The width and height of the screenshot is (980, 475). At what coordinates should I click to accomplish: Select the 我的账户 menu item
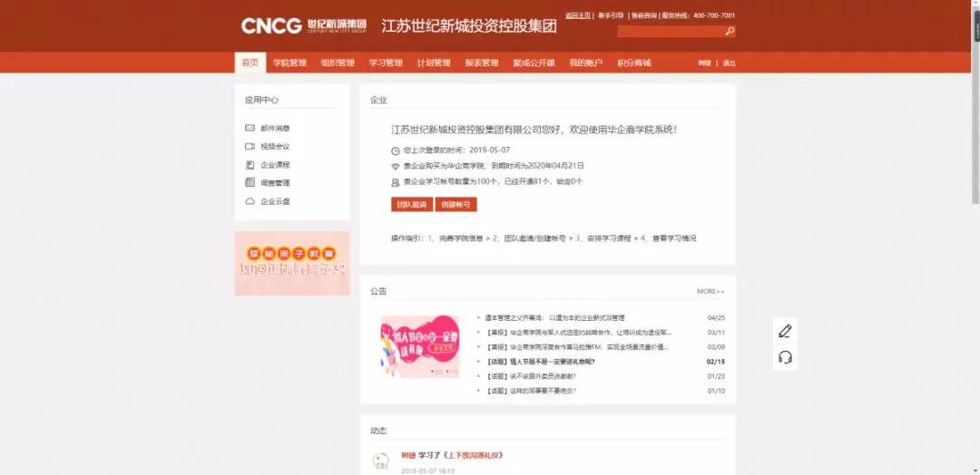point(585,63)
